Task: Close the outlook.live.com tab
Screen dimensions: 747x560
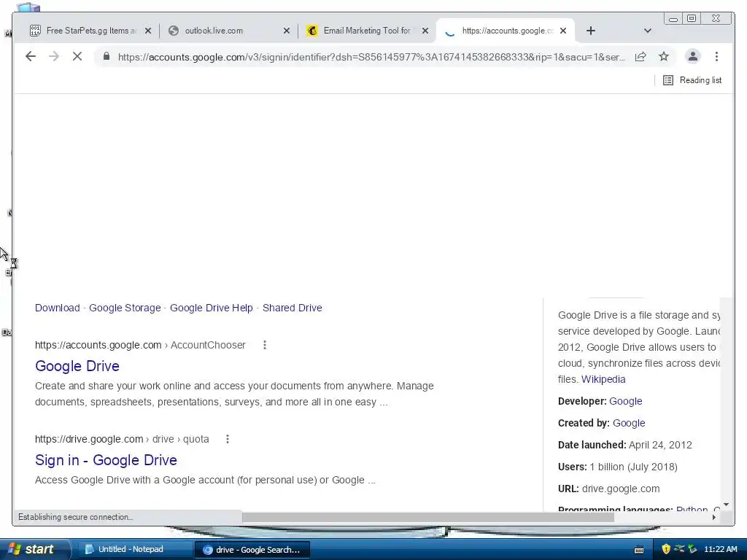Action: tap(286, 31)
